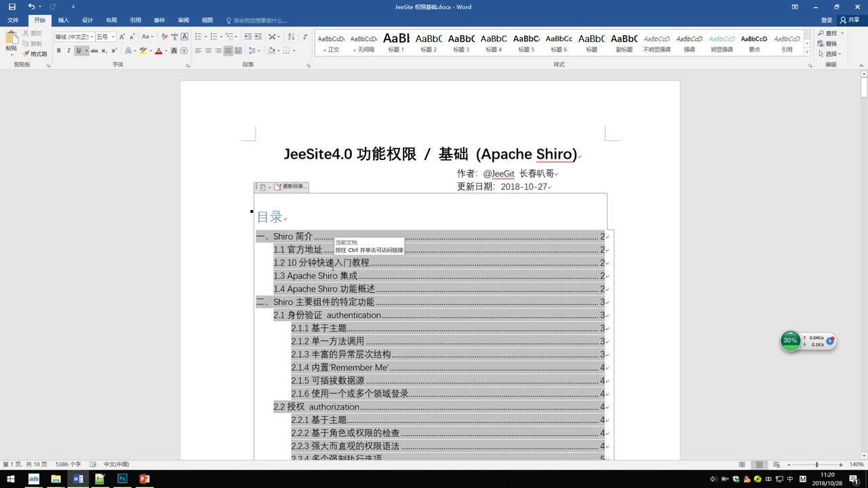
Task: Click the Show paragraph marks icon
Action: (x=304, y=37)
